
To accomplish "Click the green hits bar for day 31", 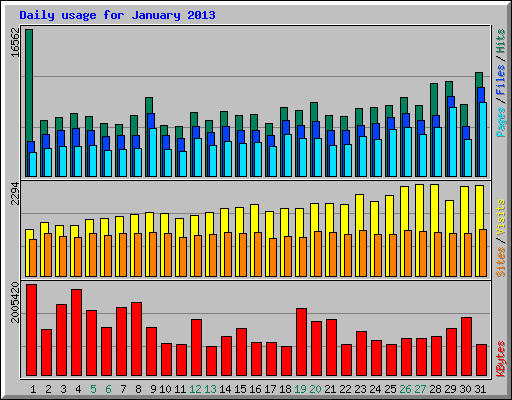I will [x=479, y=80].
